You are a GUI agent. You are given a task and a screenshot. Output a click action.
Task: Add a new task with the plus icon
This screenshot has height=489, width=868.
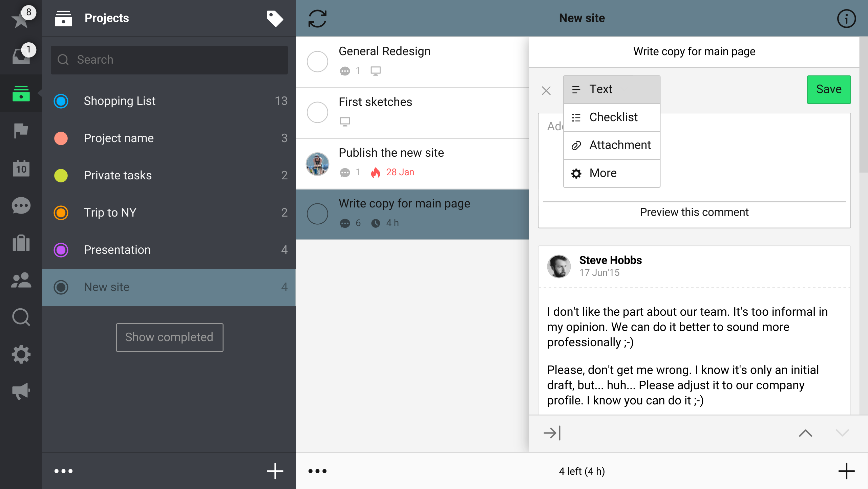(x=846, y=471)
